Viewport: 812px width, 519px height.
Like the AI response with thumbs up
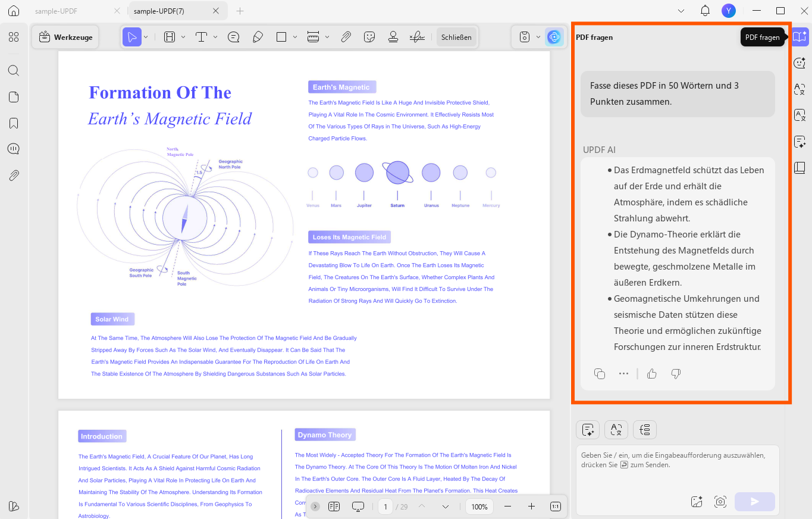652,374
